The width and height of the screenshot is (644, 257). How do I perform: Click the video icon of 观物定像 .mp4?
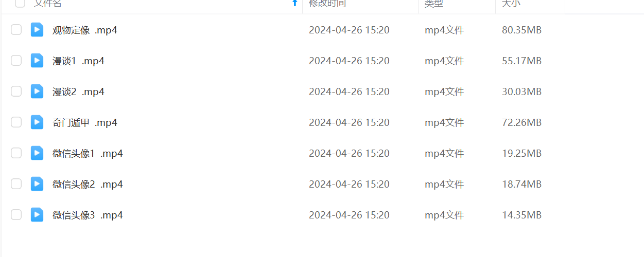click(37, 30)
